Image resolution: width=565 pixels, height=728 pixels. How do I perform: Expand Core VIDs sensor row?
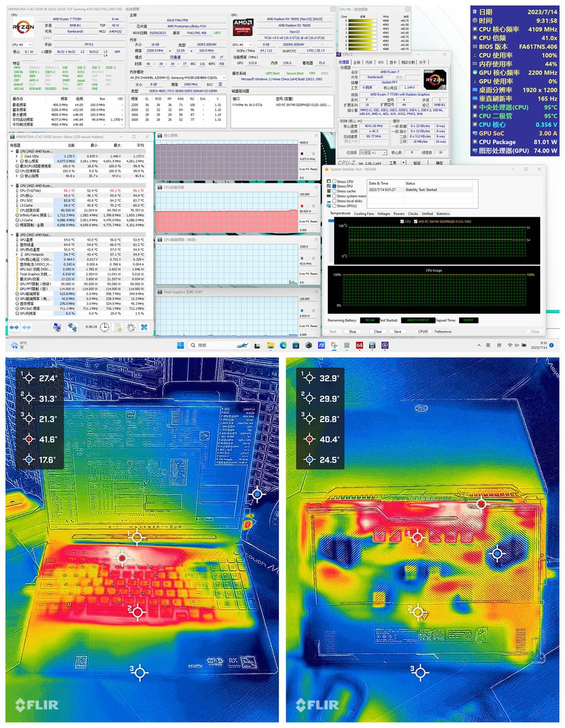tap(16, 156)
